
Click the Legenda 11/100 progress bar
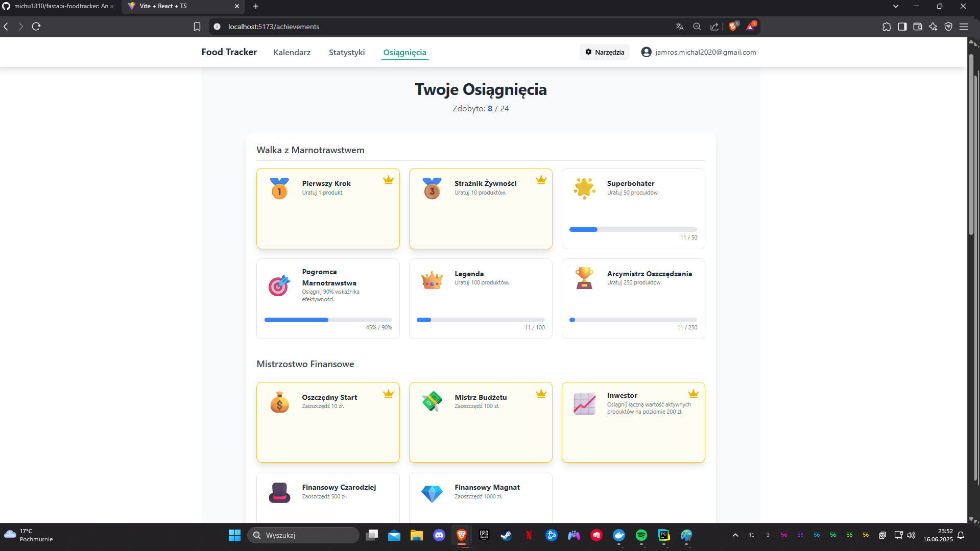click(481, 320)
